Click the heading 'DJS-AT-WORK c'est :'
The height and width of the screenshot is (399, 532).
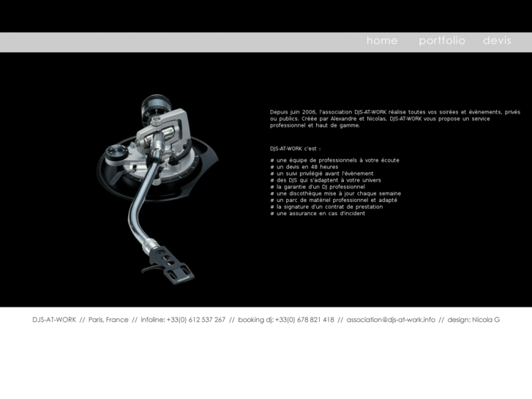(x=296, y=149)
